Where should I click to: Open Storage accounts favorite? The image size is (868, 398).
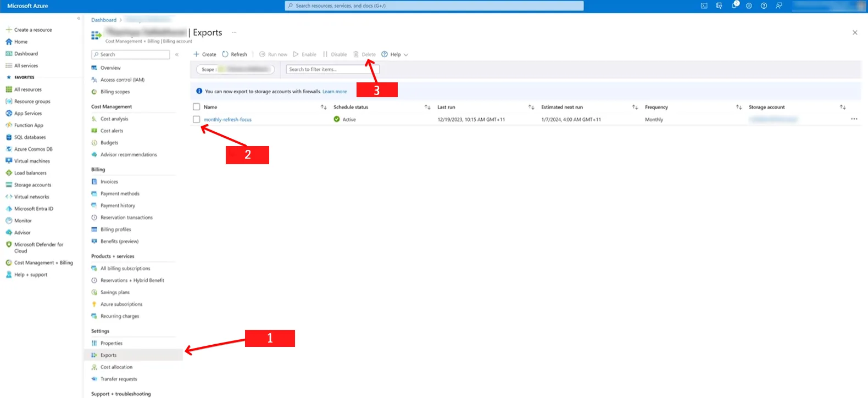[32, 185]
